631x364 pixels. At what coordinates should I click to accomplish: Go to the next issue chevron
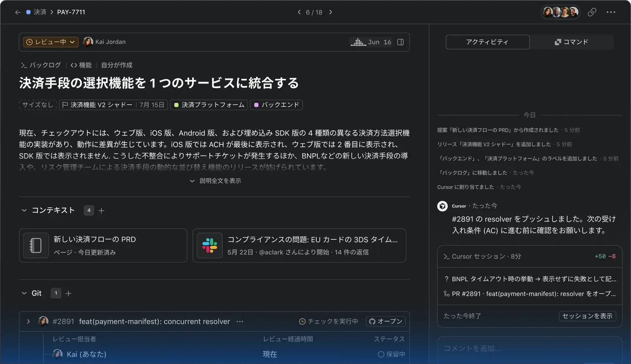click(331, 12)
